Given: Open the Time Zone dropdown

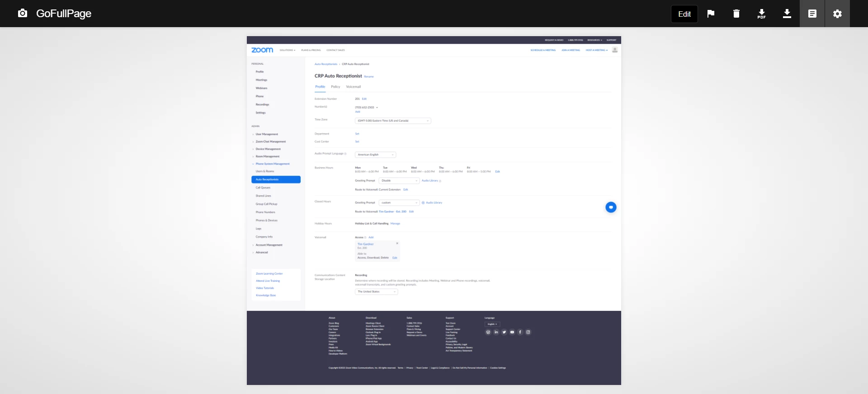Looking at the screenshot, I should pyautogui.click(x=393, y=121).
